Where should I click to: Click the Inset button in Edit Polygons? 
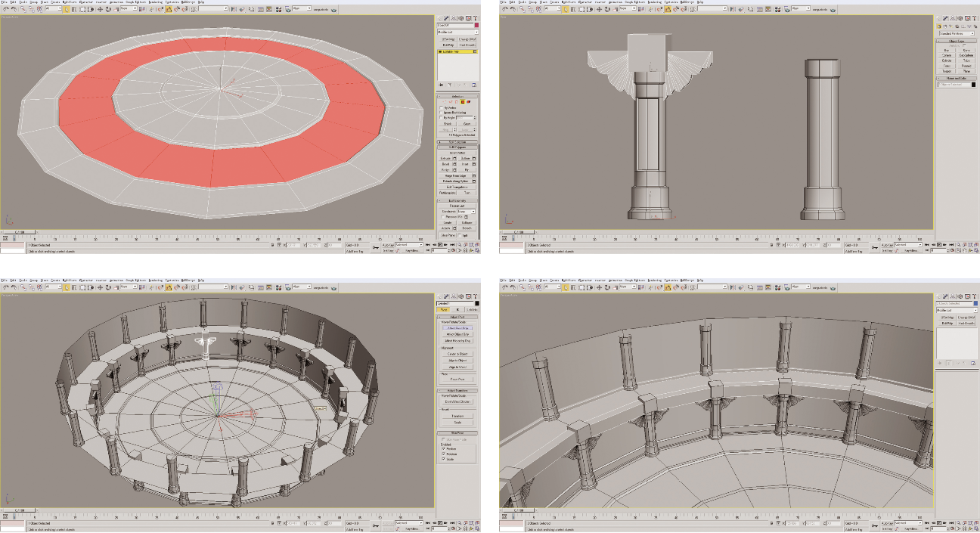466,164
